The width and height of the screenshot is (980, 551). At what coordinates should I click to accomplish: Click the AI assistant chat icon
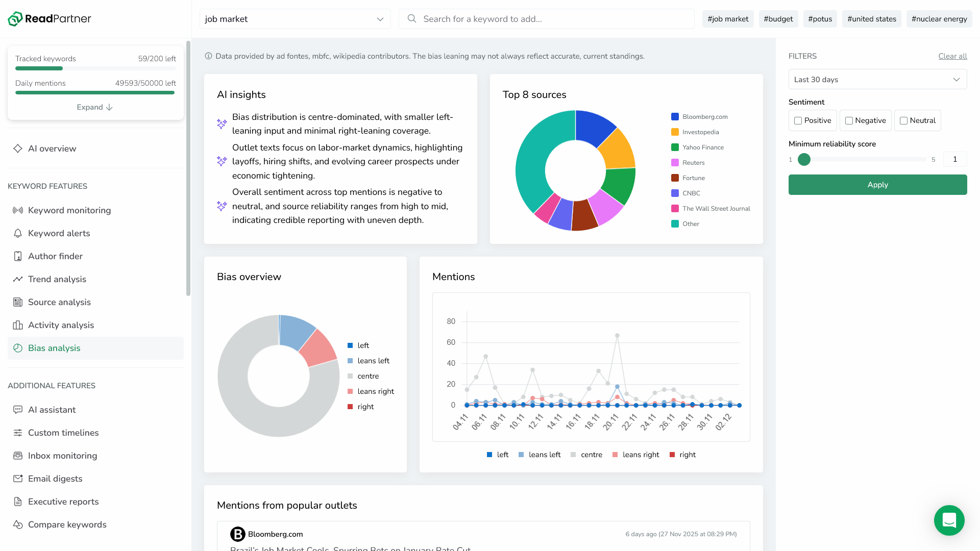click(18, 410)
